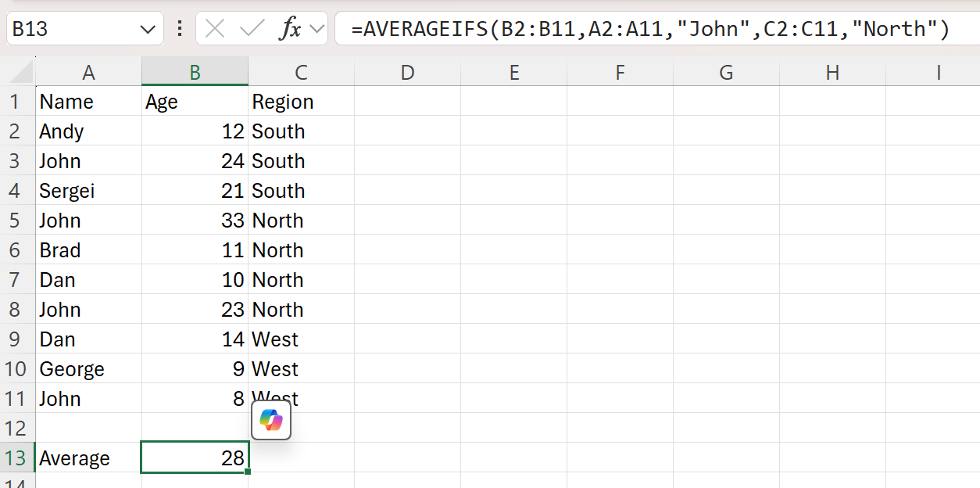This screenshot has height=488, width=980.
Task: Click the Insert Function (fx) icon
Action: (x=291, y=28)
